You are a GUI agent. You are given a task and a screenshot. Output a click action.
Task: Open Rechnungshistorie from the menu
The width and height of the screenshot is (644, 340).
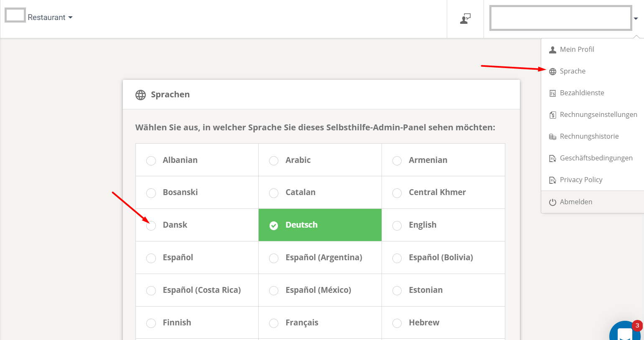tap(589, 136)
